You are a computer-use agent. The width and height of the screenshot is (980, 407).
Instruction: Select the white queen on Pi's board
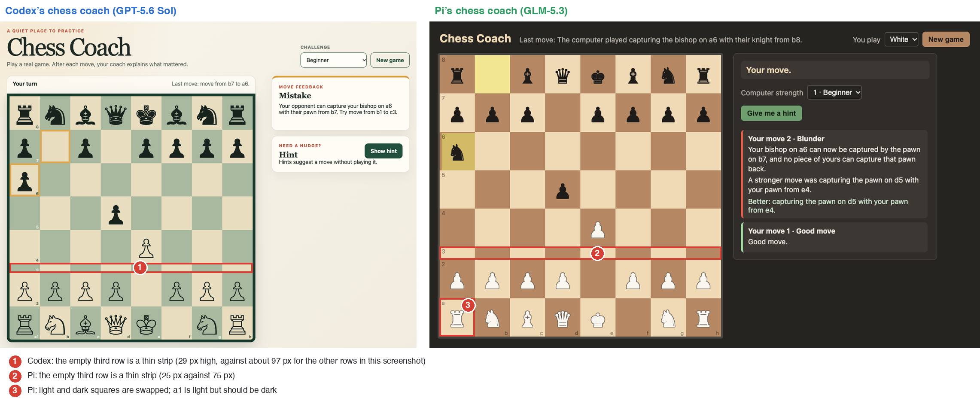pyautogui.click(x=563, y=319)
